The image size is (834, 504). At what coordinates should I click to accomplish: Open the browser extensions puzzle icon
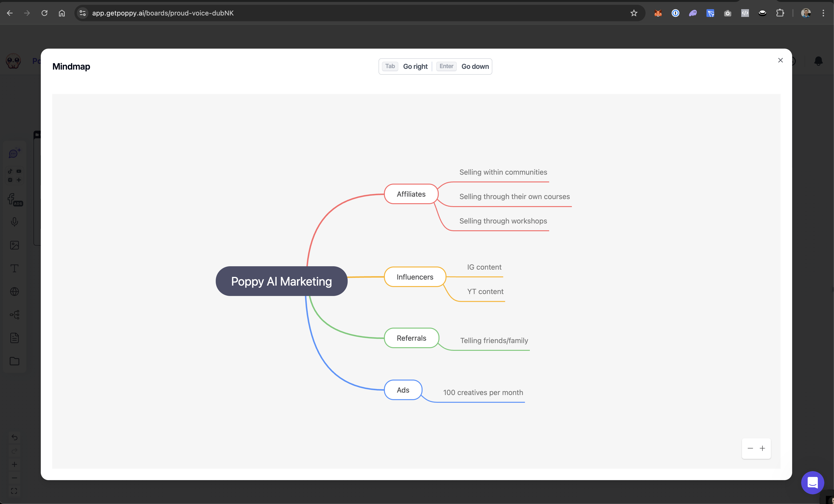tap(780, 13)
